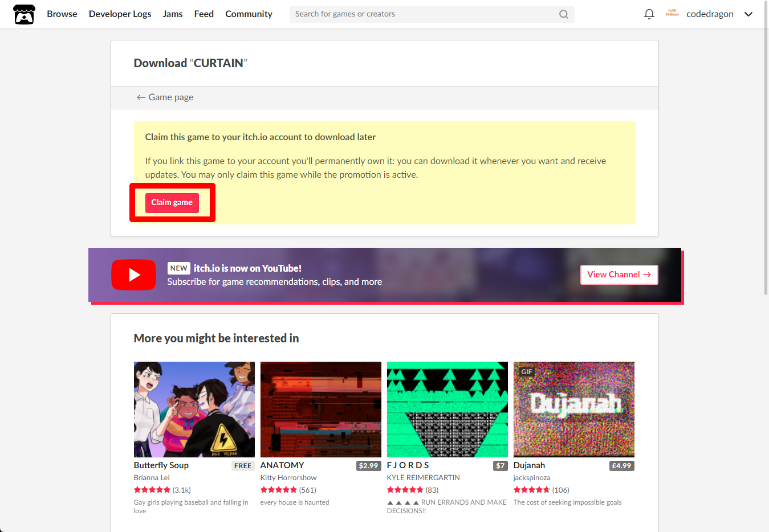Open Dujanah title link
The width and height of the screenshot is (769, 532).
click(x=529, y=465)
